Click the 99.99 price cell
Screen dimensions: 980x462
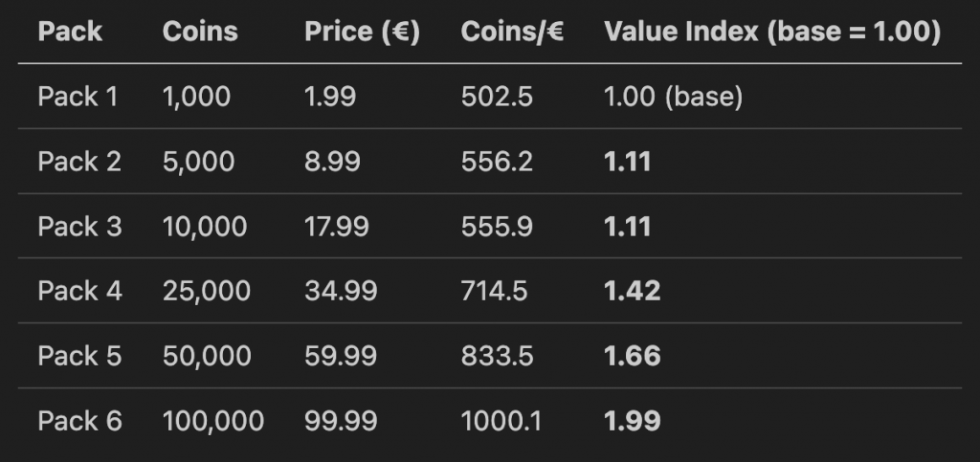(341, 421)
